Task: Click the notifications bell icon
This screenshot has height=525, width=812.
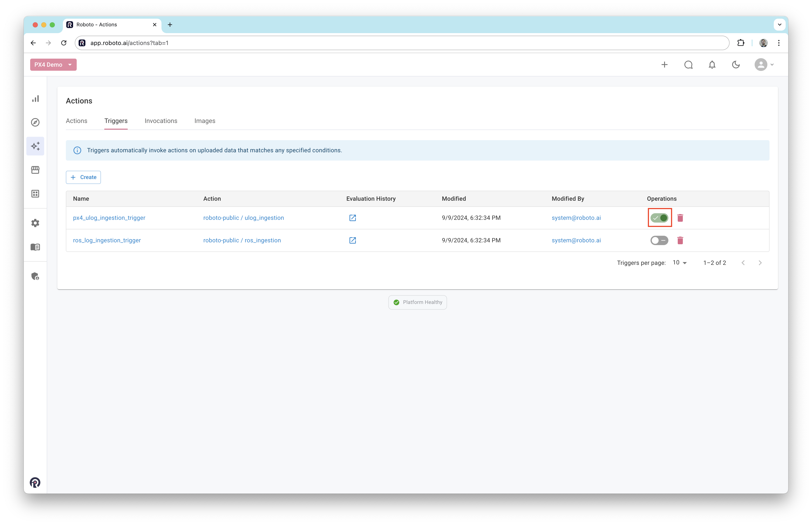Action: click(712, 65)
